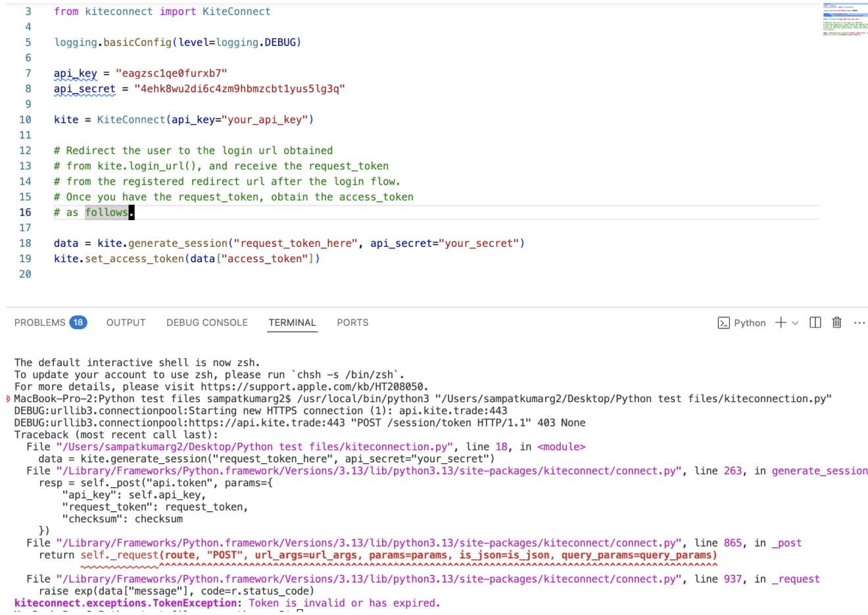The height and width of the screenshot is (615, 868).
Task: Place cursor in the api_secret string value
Action: point(239,89)
